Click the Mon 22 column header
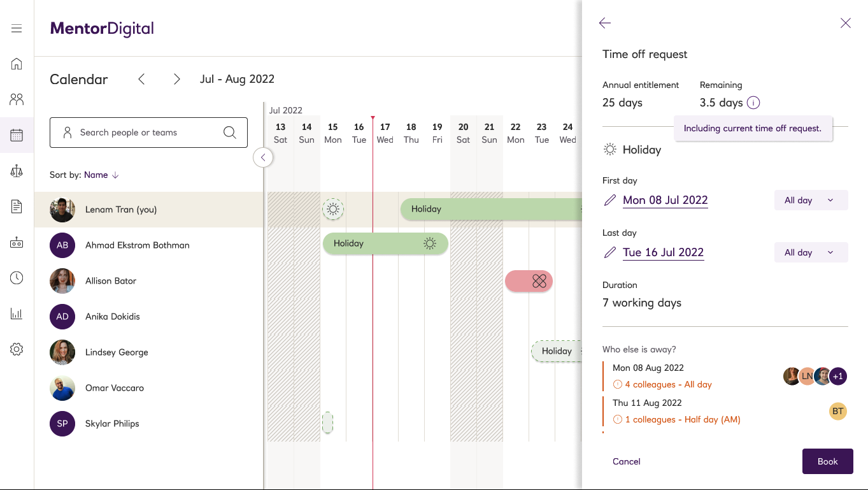The width and height of the screenshot is (868, 490). pos(515,133)
